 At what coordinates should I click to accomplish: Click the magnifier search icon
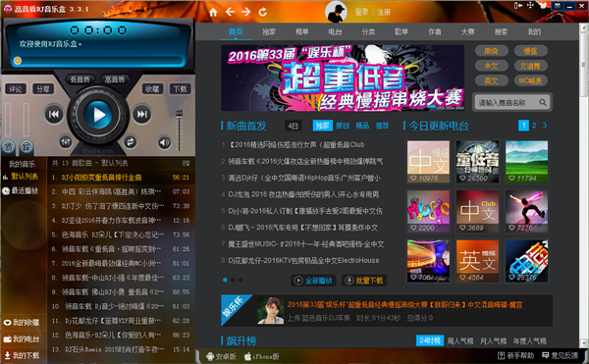tap(543, 102)
